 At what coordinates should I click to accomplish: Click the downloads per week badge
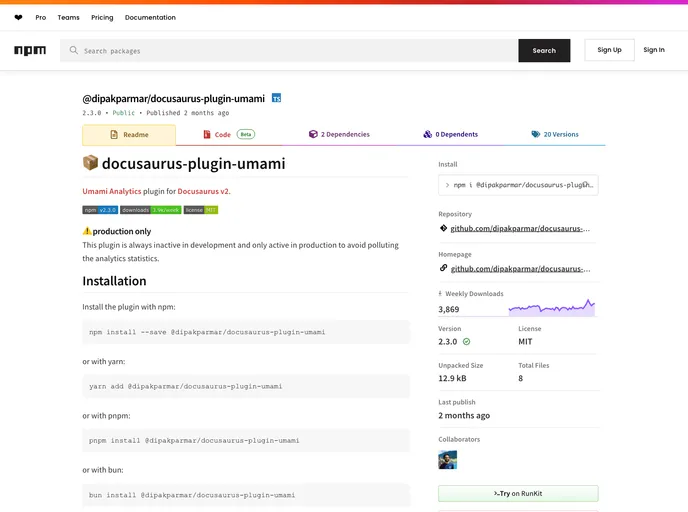click(150, 210)
